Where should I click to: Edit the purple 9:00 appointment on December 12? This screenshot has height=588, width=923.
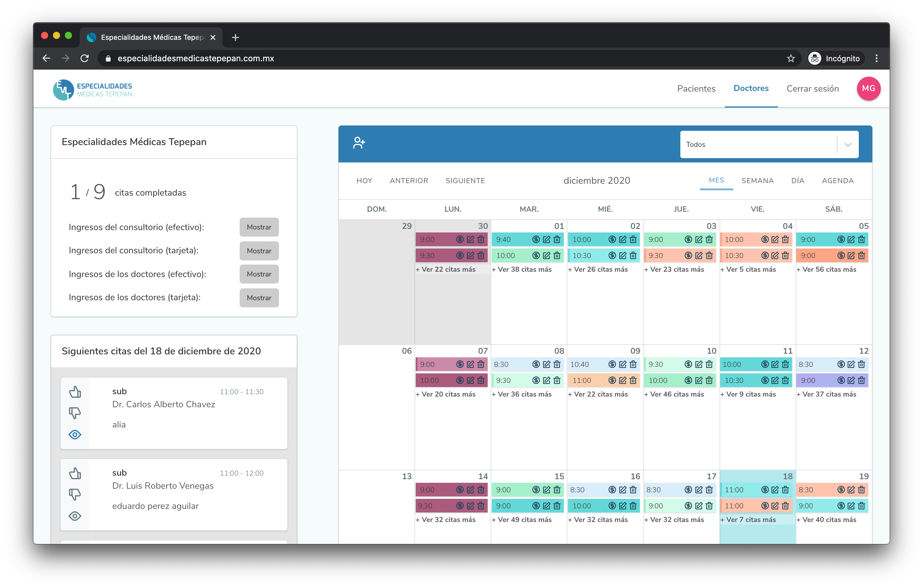(x=851, y=381)
